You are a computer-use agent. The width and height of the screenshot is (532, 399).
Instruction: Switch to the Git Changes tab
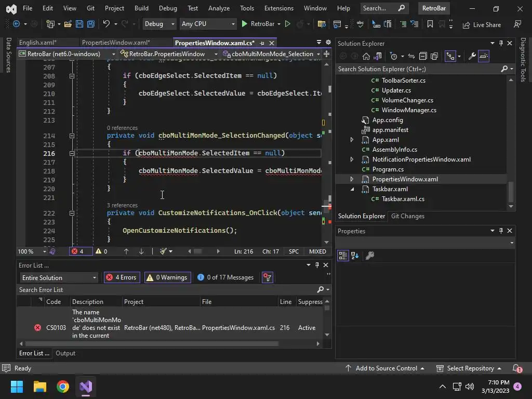point(407,216)
